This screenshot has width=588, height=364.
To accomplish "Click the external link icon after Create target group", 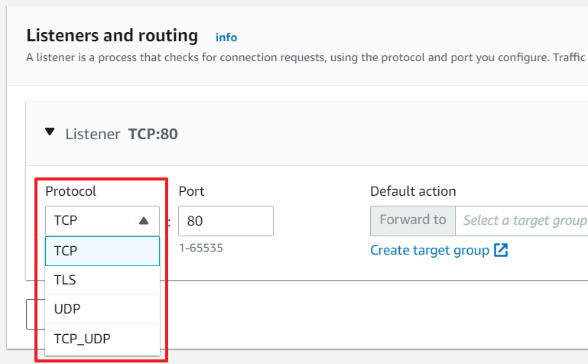I will pyautogui.click(x=501, y=250).
